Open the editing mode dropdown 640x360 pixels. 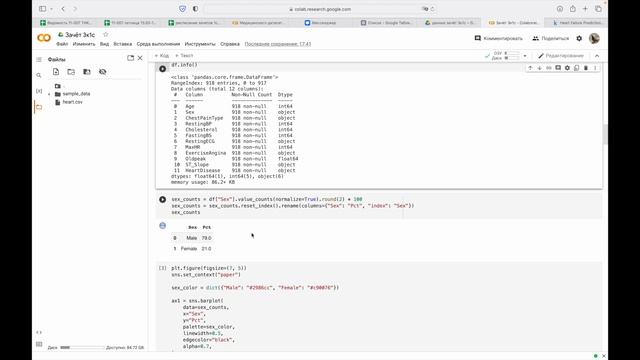(561, 56)
